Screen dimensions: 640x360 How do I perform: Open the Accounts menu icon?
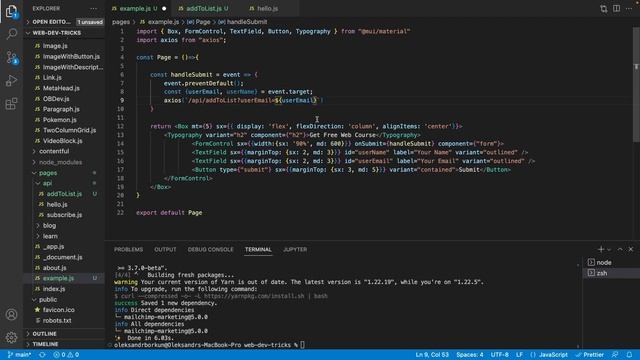(x=11, y=314)
